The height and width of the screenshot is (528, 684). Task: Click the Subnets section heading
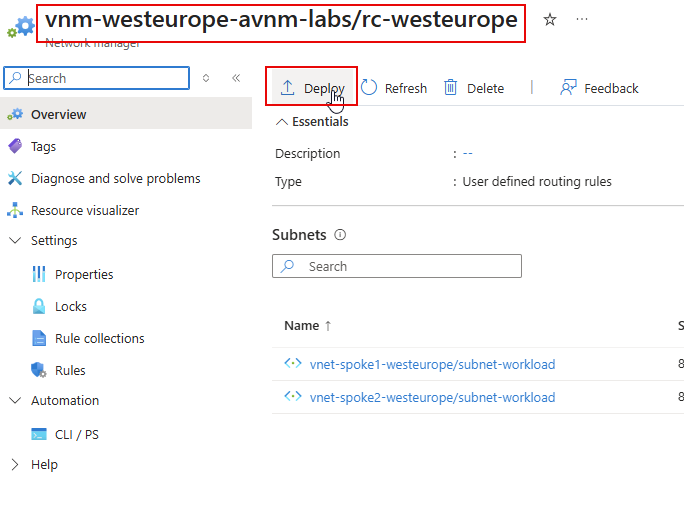pyautogui.click(x=299, y=235)
